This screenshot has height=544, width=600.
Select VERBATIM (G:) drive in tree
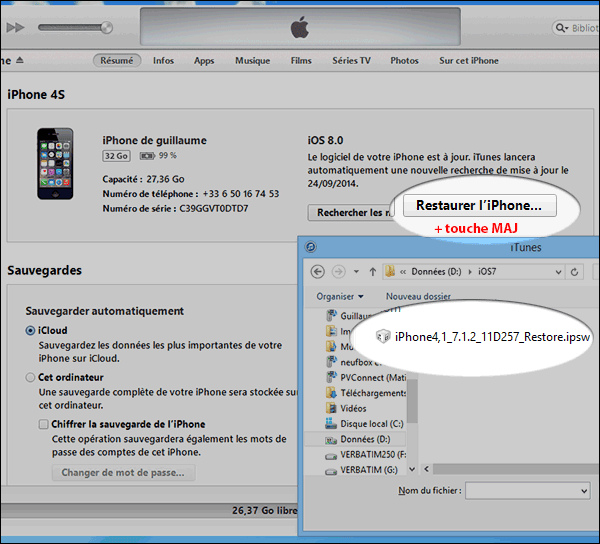coord(361,470)
